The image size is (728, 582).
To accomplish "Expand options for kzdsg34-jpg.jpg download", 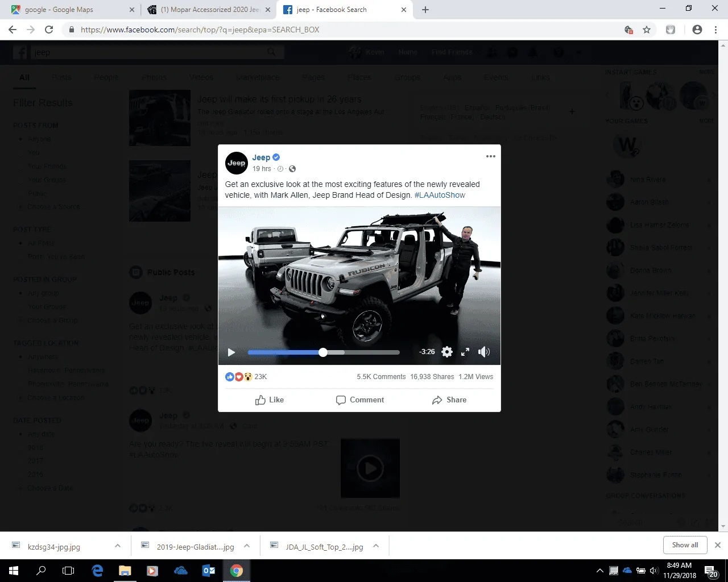I will tap(118, 546).
